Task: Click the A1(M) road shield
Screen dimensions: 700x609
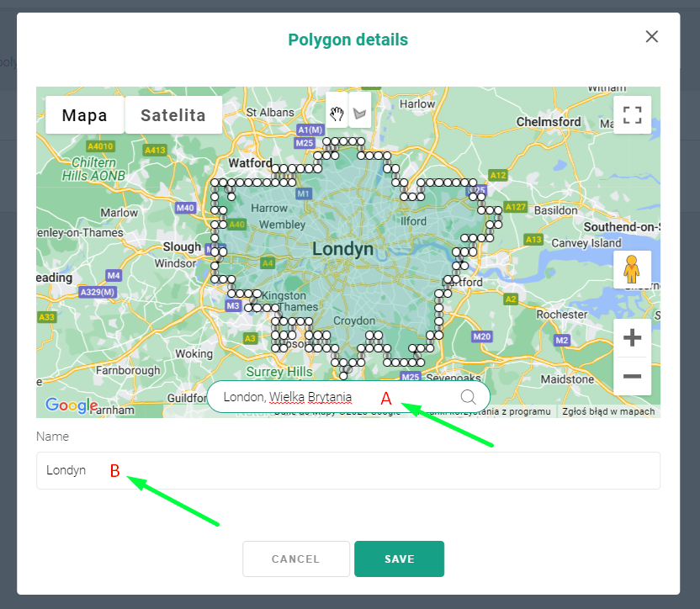Action: click(310, 130)
